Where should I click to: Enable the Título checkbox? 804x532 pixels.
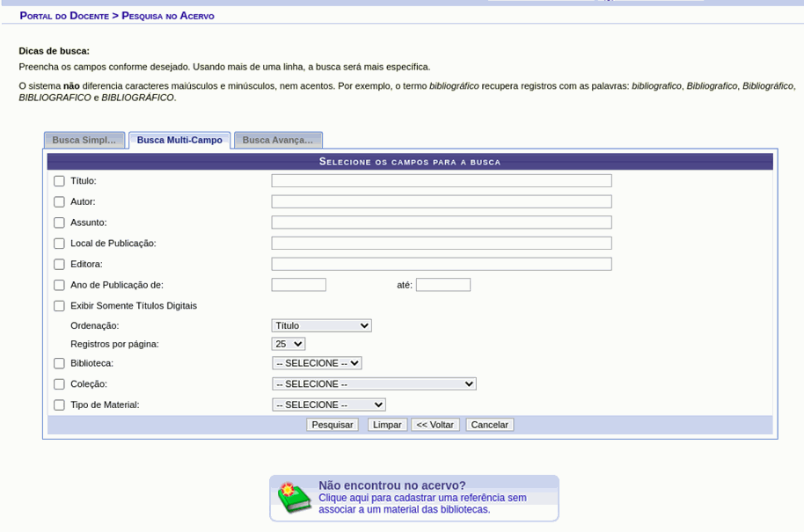59,181
